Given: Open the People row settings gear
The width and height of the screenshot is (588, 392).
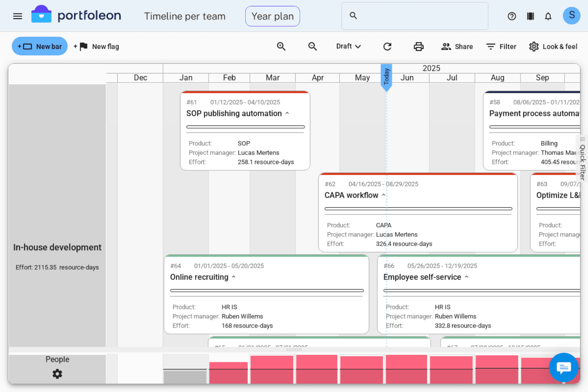Looking at the screenshot, I should click(x=57, y=374).
